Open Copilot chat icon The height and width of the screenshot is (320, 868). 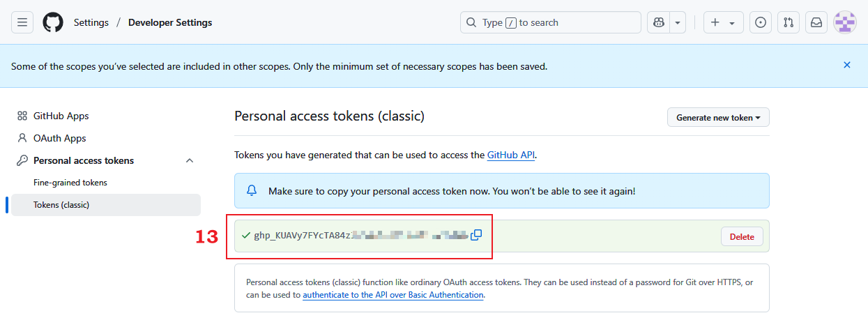pos(658,22)
